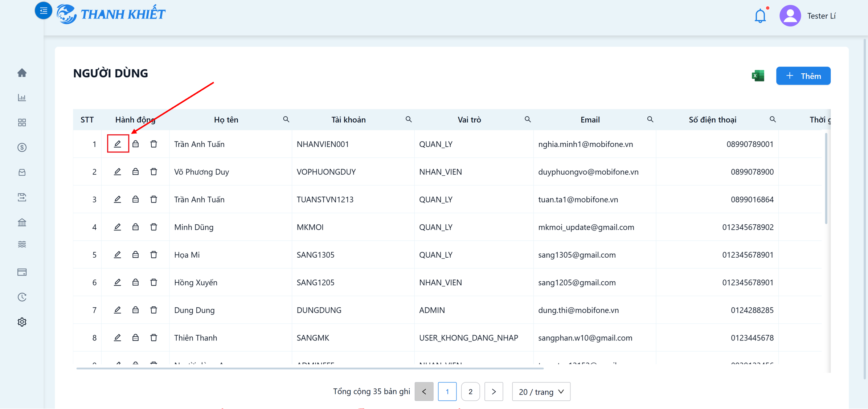Search in the Vai trò column
The height and width of the screenshot is (409, 868).
coord(528,119)
